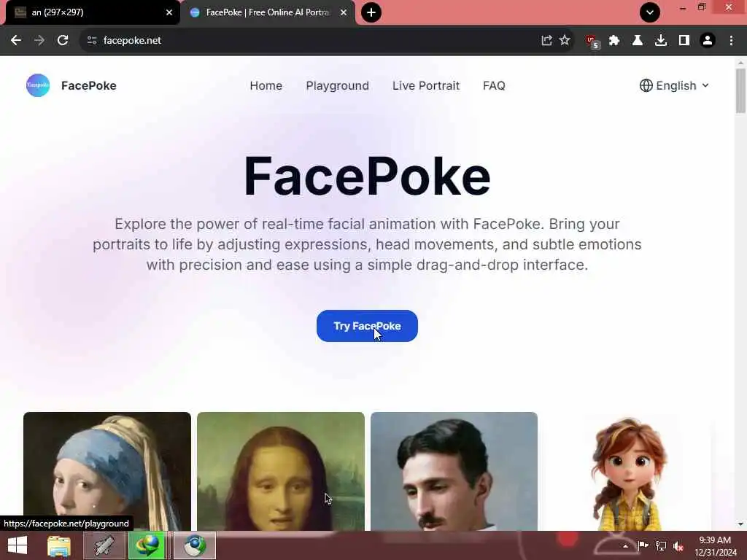Click the cartoon girl portrait thumbnail
The width and height of the screenshot is (747, 560).
point(627,472)
